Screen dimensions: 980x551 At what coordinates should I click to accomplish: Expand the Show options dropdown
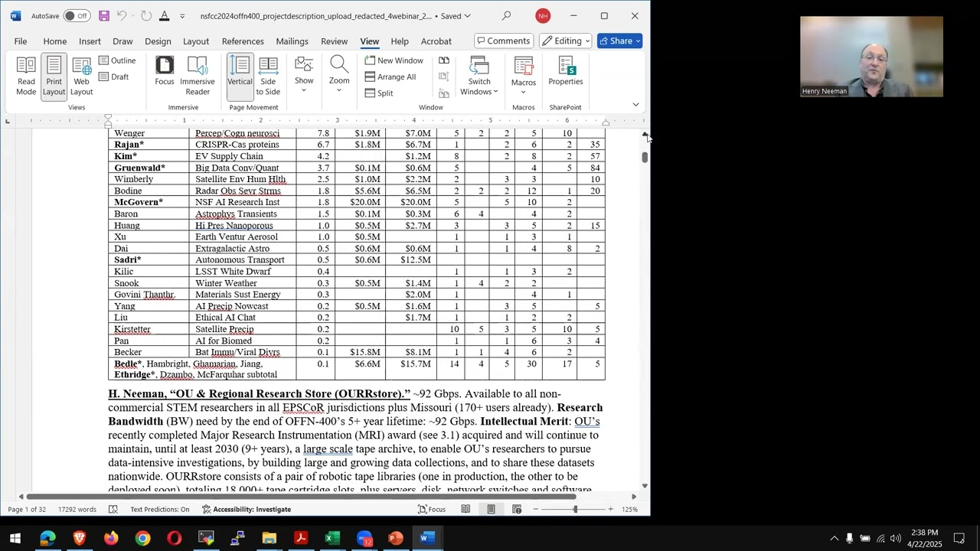click(x=304, y=75)
